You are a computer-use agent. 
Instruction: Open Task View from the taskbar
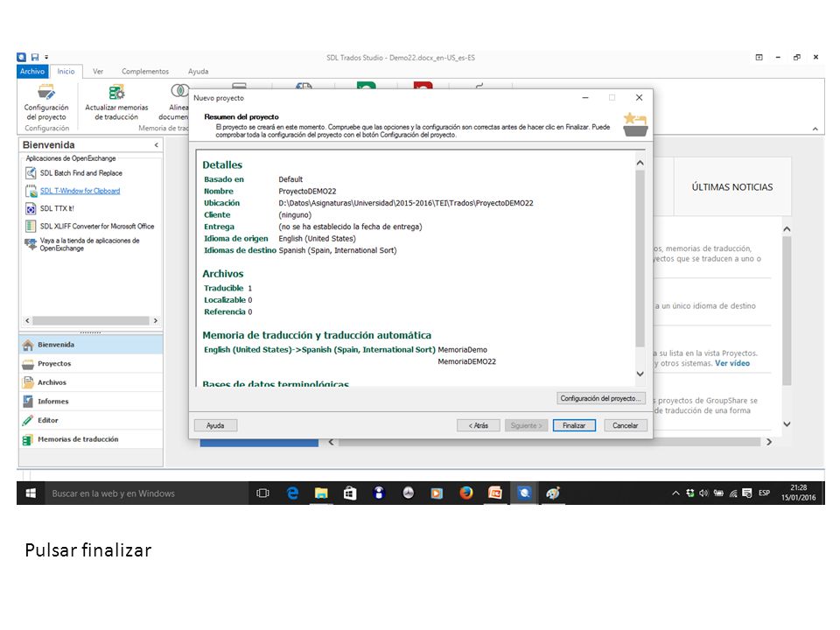coord(262,493)
